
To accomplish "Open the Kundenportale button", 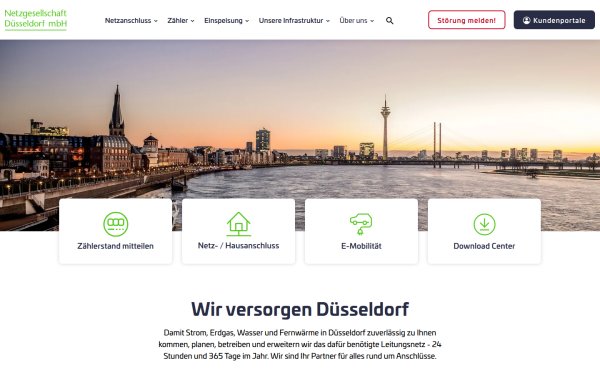I will point(554,20).
